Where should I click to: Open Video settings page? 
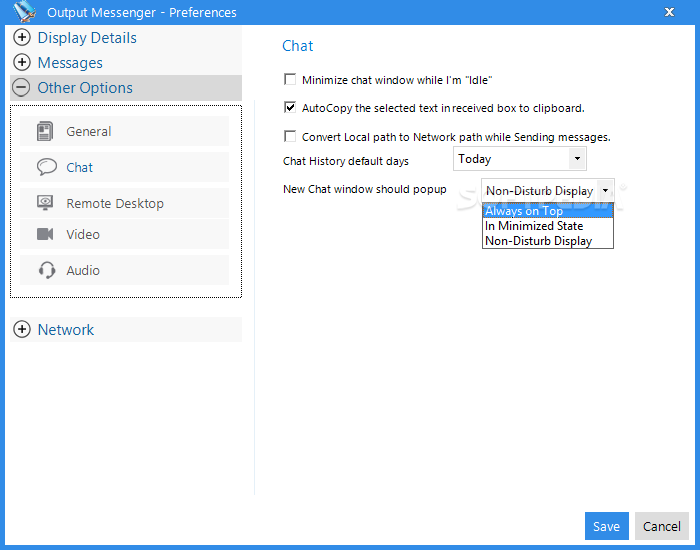pyautogui.click(x=125, y=234)
